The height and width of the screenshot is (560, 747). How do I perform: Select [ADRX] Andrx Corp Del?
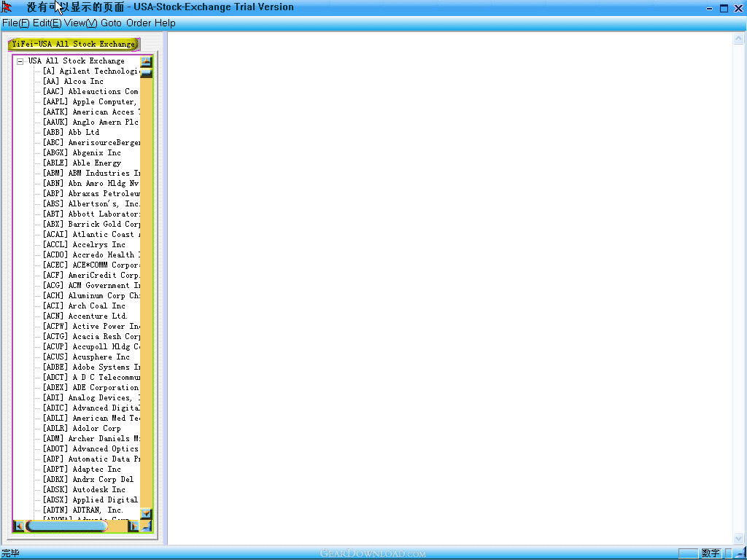(88, 479)
